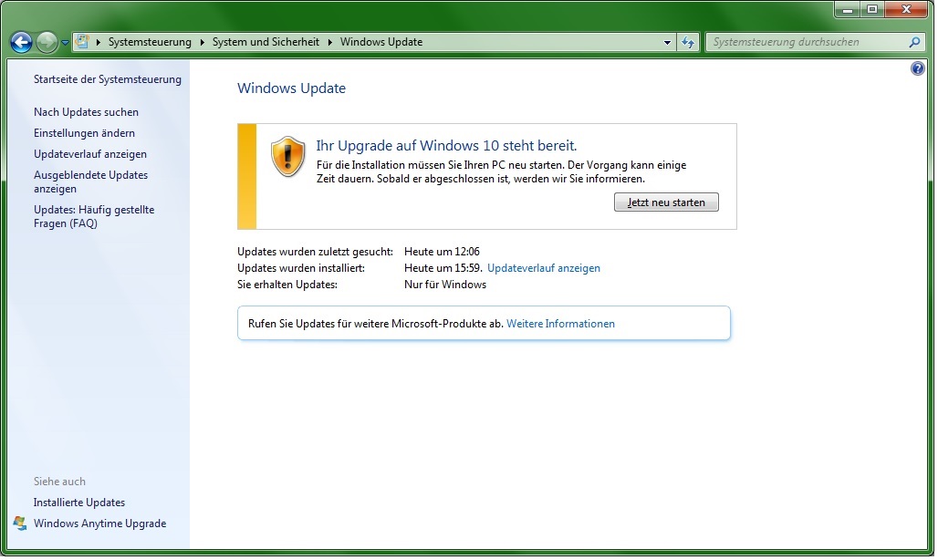Screen dimensions: 938x560
Task: Click the Windows Anytime Upgrade icon
Action: (20, 524)
